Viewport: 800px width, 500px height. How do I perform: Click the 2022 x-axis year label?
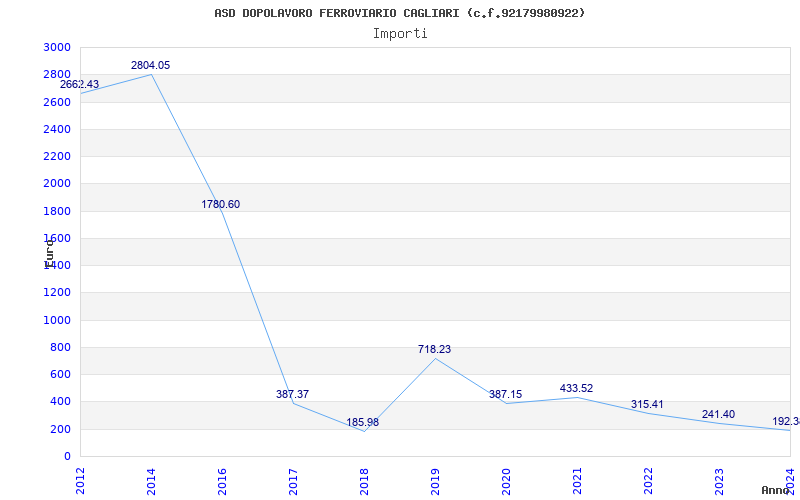[648, 481]
